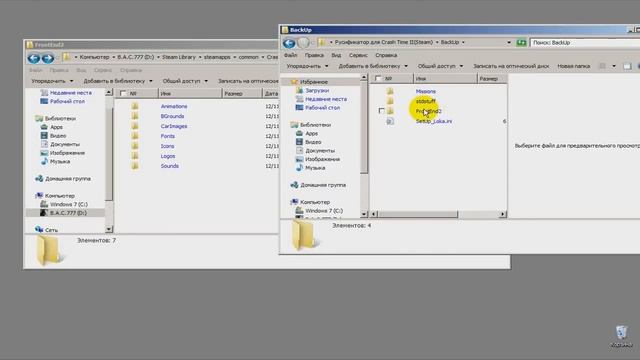Click the folder icon in FrontEnd2 address bar
Image resolution: width=640 pixels, height=360 pixels.
67,57
